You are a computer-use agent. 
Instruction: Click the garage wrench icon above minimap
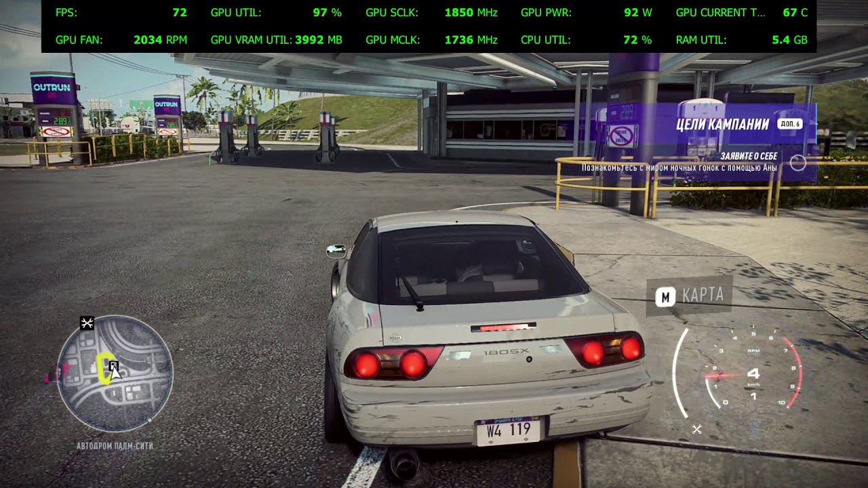87,323
